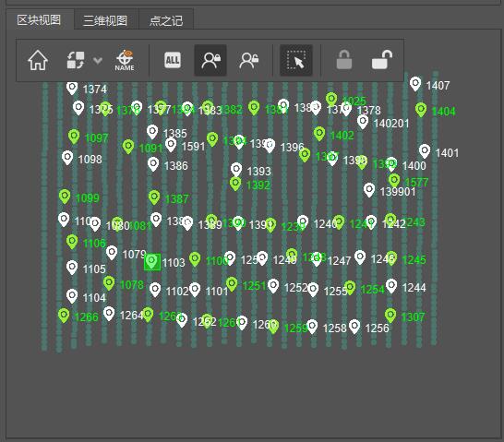Select the white marker pin 1256

[x=354, y=327]
